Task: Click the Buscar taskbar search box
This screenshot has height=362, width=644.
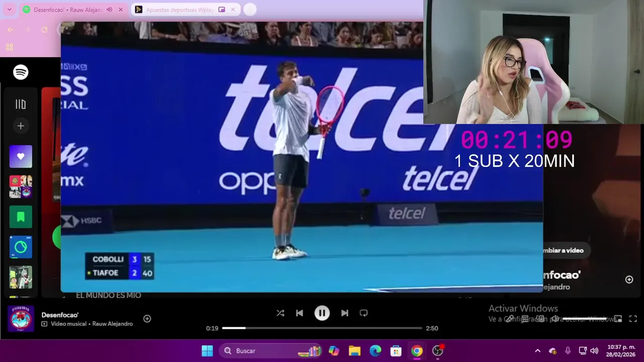Action: (x=271, y=351)
